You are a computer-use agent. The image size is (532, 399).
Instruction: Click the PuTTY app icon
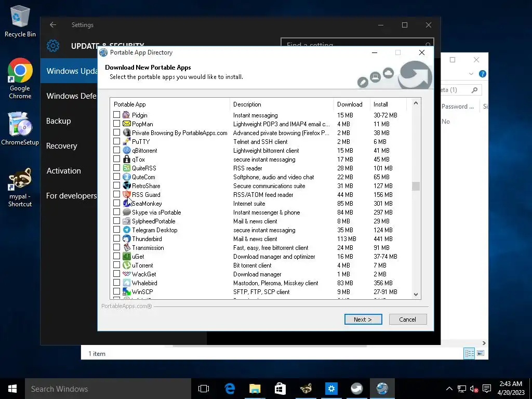[x=127, y=141]
